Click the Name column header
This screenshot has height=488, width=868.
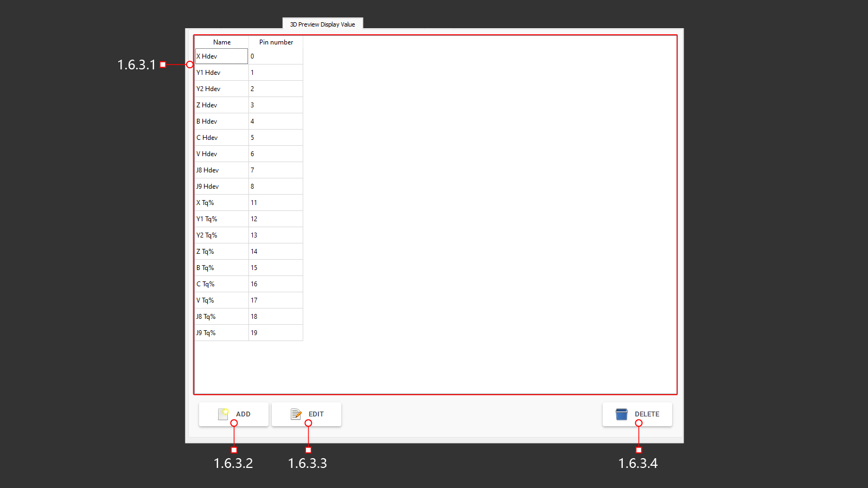coord(221,42)
